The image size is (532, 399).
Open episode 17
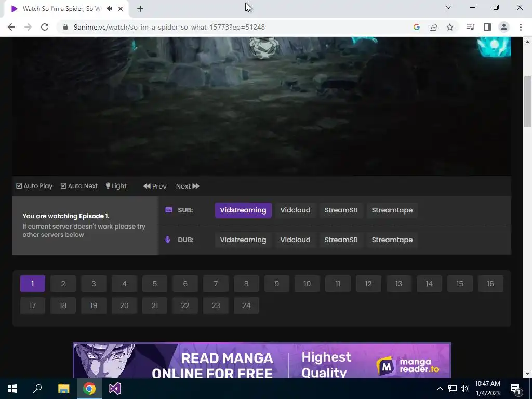click(x=33, y=305)
